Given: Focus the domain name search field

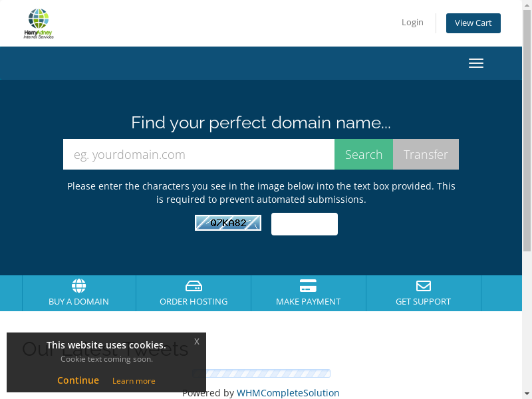Looking at the screenshot, I should pos(198,154).
